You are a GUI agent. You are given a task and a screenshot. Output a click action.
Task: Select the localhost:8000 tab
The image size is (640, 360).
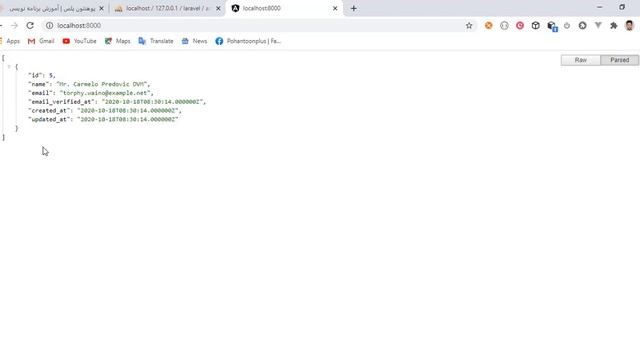(x=284, y=8)
